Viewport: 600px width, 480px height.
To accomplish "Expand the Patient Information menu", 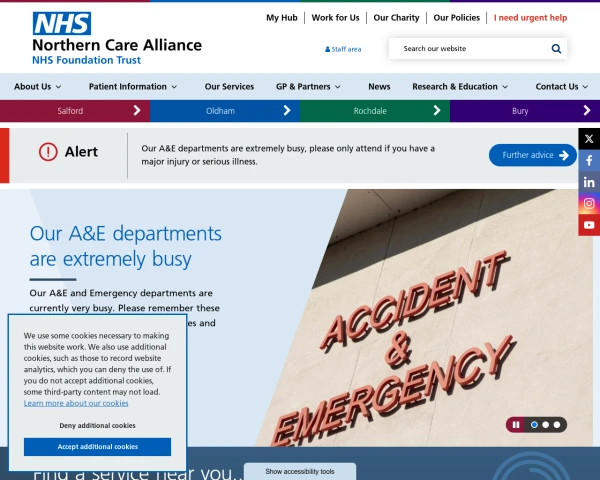I will point(133,87).
